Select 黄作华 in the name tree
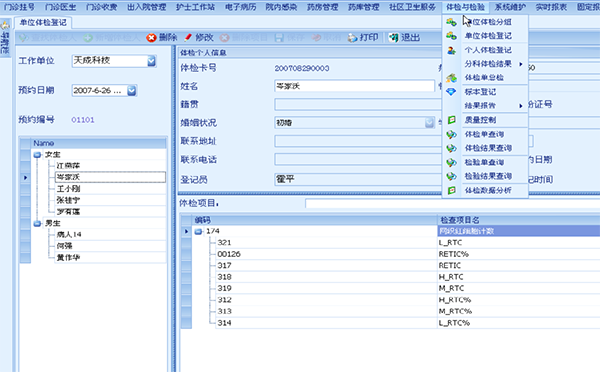Image resolution: width=600 pixels, height=372 pixels. click(x=68, y=258)
